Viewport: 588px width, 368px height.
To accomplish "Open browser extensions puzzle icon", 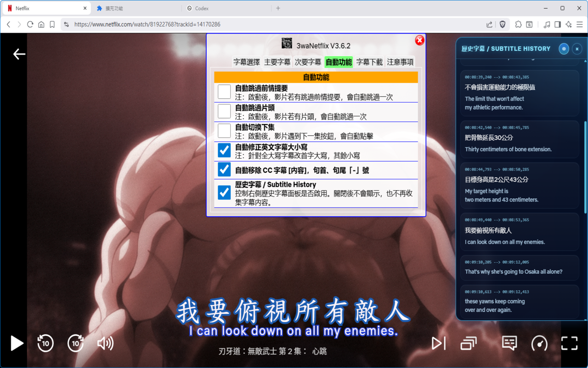I will click(518, 24).
